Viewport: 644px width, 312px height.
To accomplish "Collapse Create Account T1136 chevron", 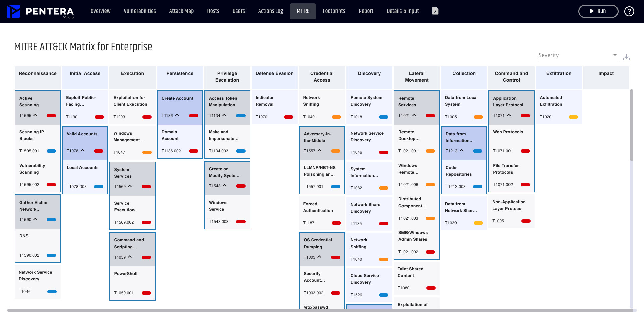I will click(177, 115).
